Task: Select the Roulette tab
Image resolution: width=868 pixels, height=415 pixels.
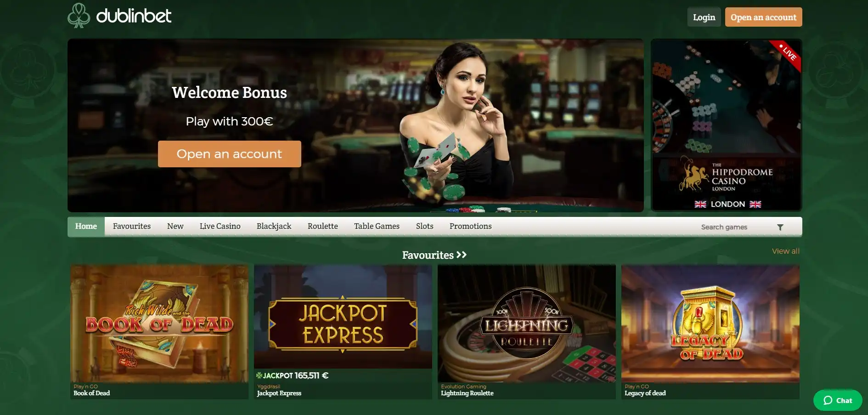Action: pos(322,226)
